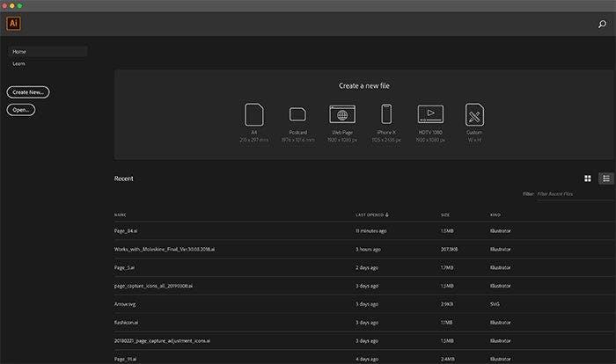616x364 pixels.
Task: Open the search magnifier icon
Action: pyautogui.click(x=602, y=25)
